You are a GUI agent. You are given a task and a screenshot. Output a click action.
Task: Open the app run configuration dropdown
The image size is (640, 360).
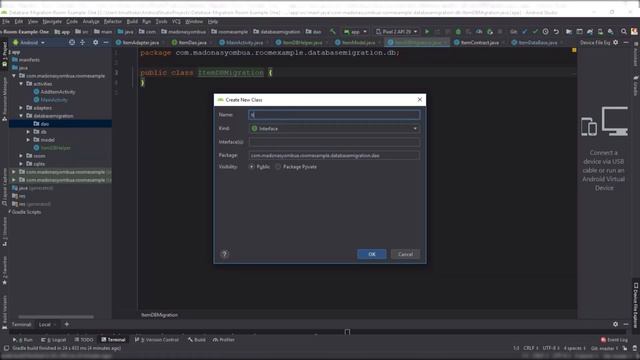coord(355,31)
